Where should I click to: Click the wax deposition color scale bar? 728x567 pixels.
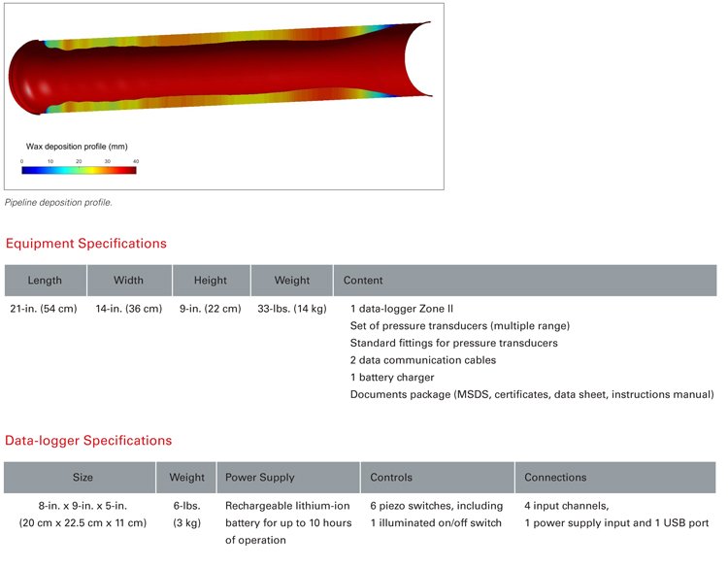[79, 170]
